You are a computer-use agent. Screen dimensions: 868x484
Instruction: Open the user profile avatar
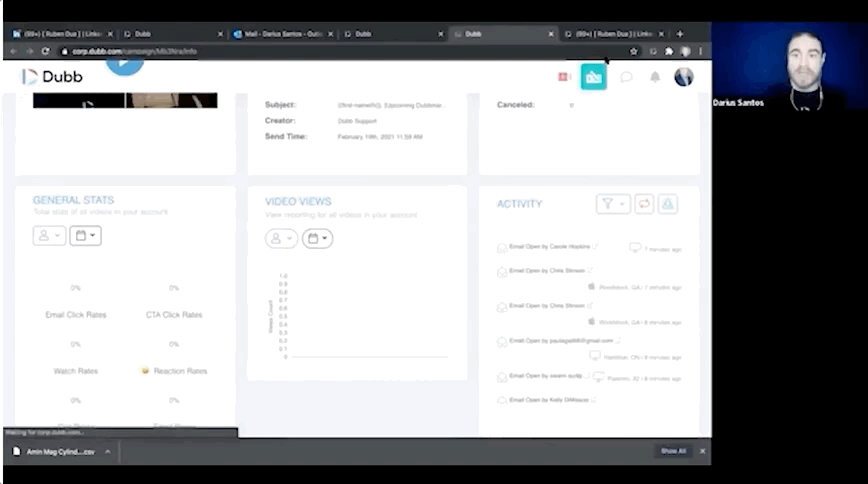tap(684, 77)
